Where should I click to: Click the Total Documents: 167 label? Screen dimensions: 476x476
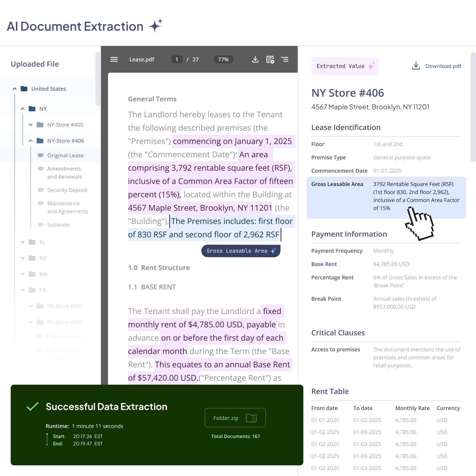(x=235, y=436)
